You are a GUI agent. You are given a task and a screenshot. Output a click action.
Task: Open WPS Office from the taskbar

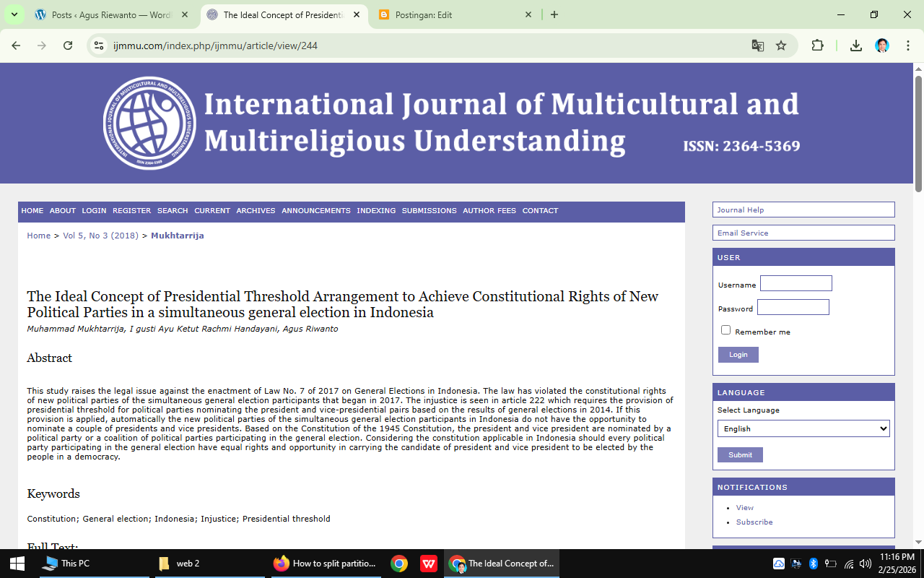pyautogui.click(x=429, y=564)
